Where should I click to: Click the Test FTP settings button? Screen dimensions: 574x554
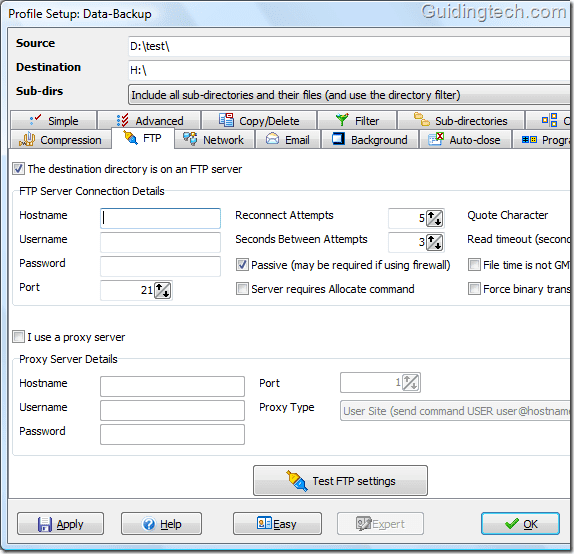click(x=340, y=481)
